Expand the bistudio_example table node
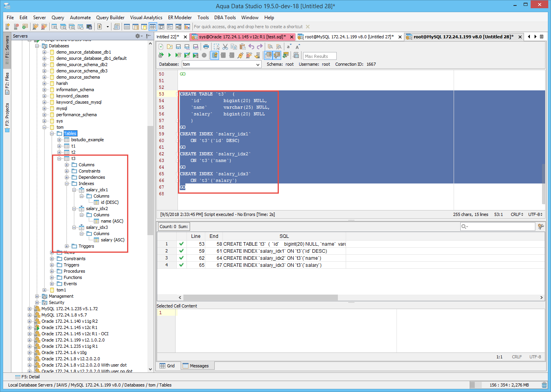 pos(59,140)
